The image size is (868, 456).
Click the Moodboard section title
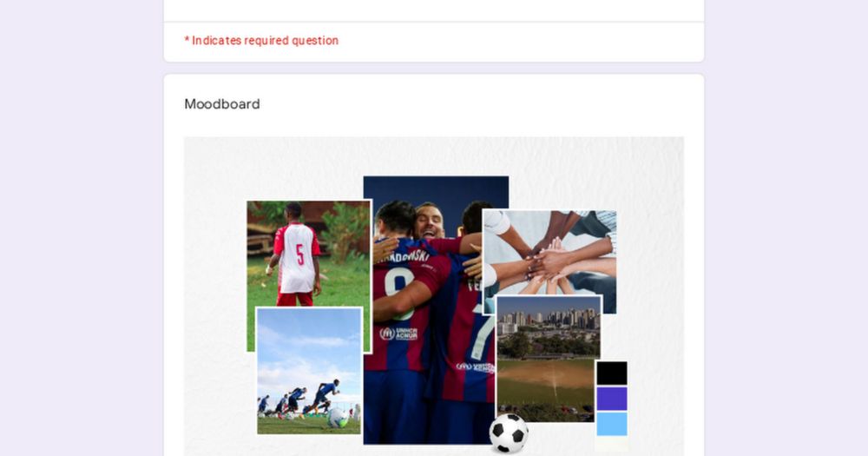point(222,104)
